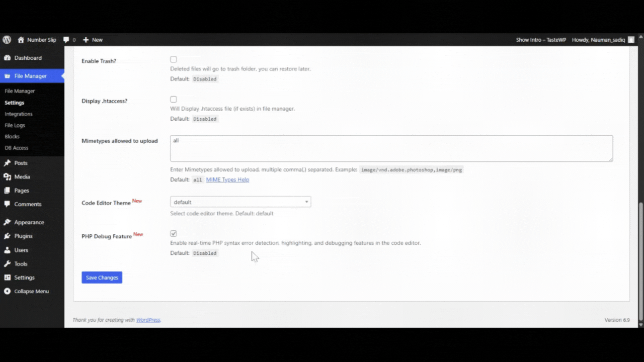Image resolution: width=644 pixels, height=362 pixels.
Task: Click the Save Changes button
Action: (102, 277)
